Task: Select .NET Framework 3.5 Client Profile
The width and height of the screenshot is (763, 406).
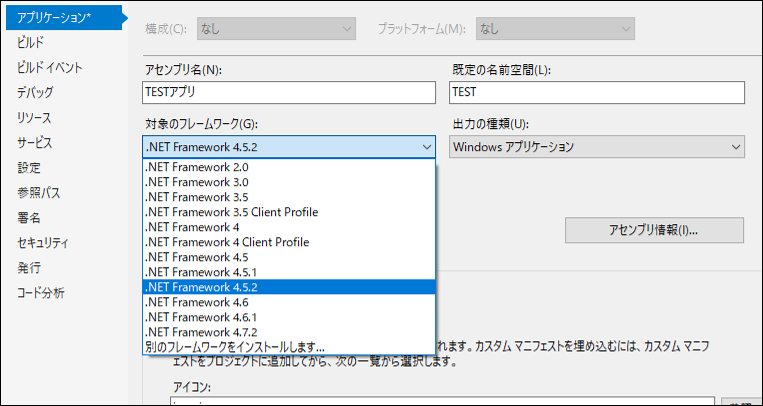Action: coord(289,212)
